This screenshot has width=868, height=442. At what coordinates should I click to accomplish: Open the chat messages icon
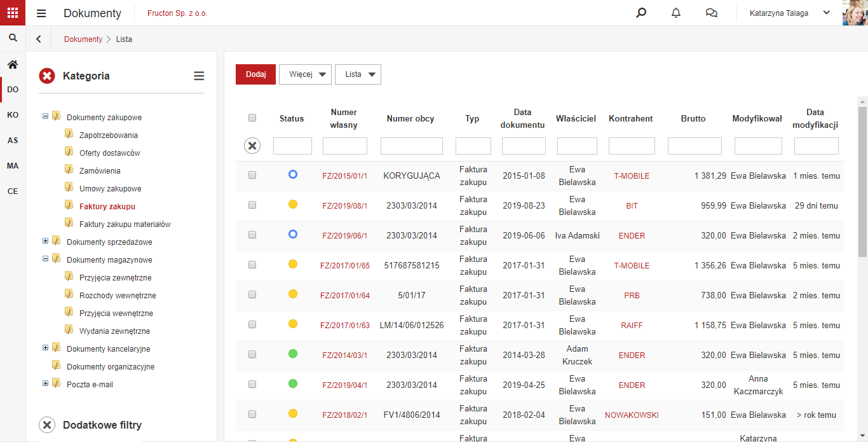click(712, 13)
